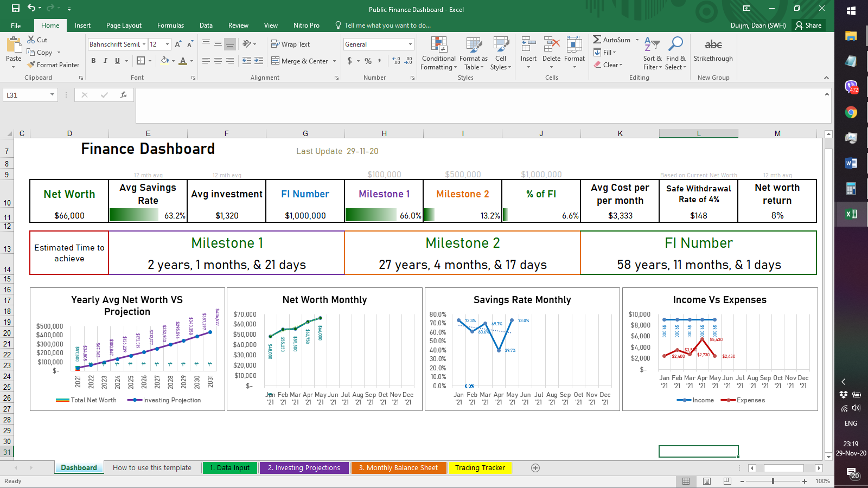Switch to Trading Tracker sheet tab

480,468
